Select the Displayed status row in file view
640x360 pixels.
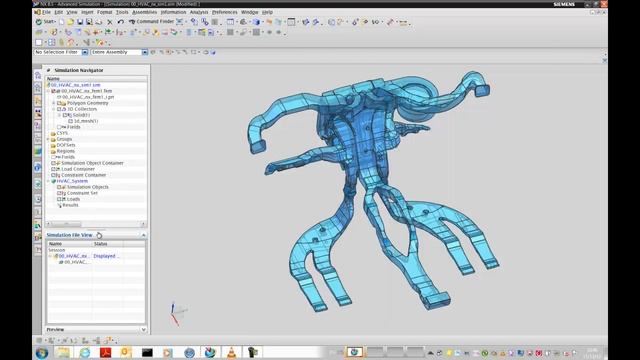pyautogui.click(x=106, y=256)
